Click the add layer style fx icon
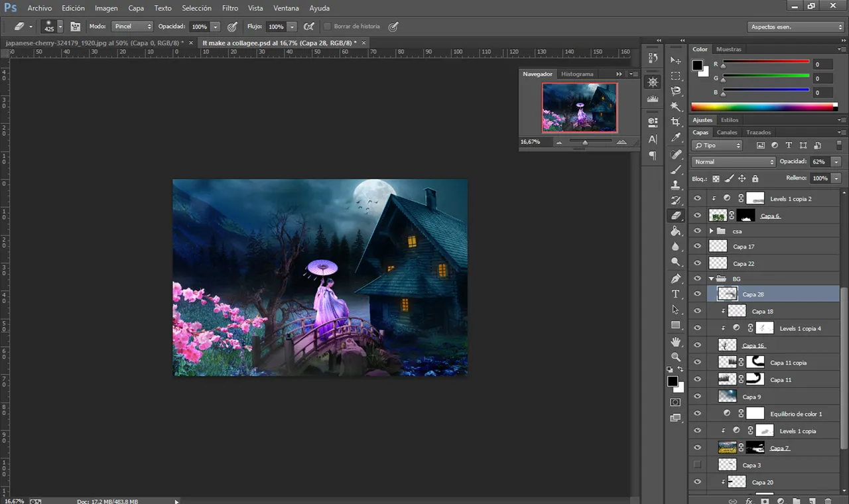849x504 pixels. point(749,501)
